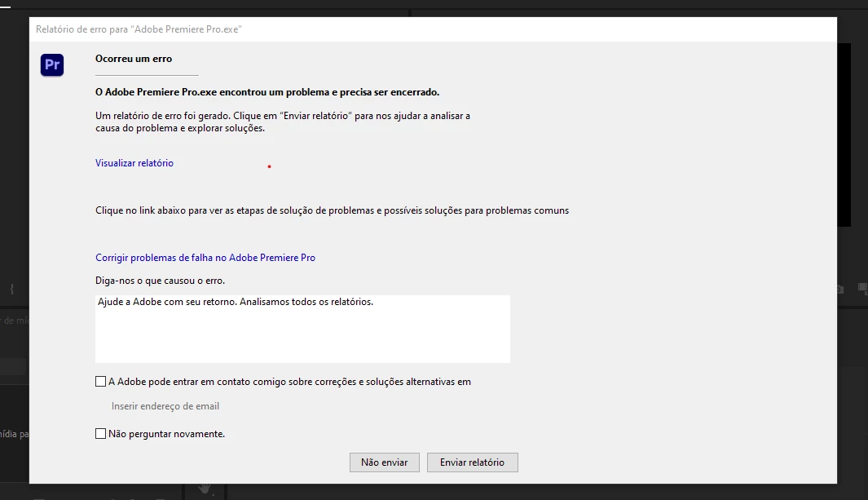
Task: Click the dialog title Relatório de erro text
Action: (x=139, y=29)
